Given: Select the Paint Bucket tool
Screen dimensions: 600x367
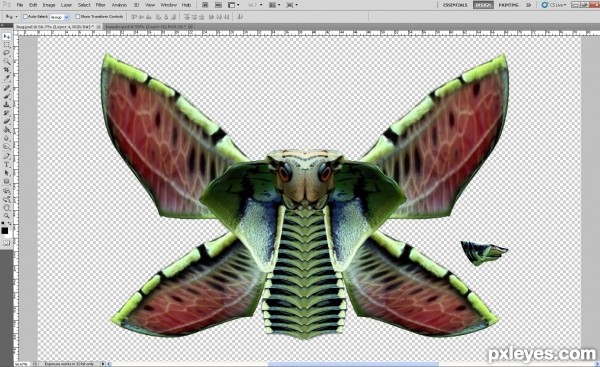Looking at the screenshot, I should [x=7, y=130].
